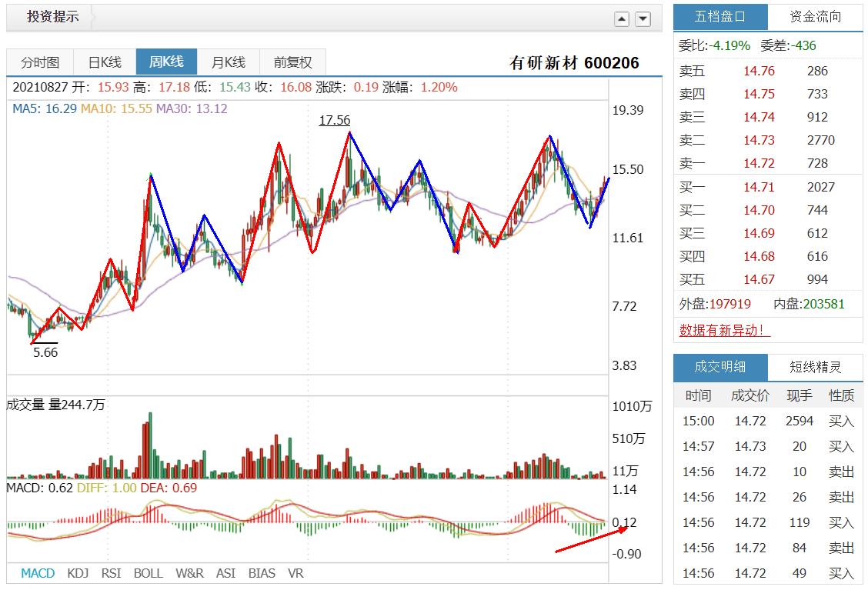Click the down arrow in 投资提示 bar

(x=643, y=18)
